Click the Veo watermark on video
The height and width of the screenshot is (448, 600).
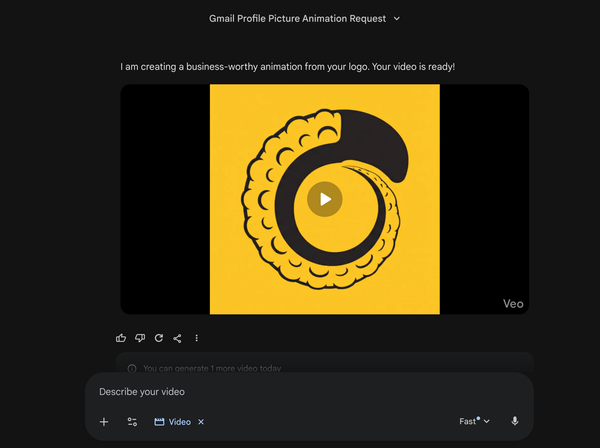pyautogui.click(x=512, y=304)
